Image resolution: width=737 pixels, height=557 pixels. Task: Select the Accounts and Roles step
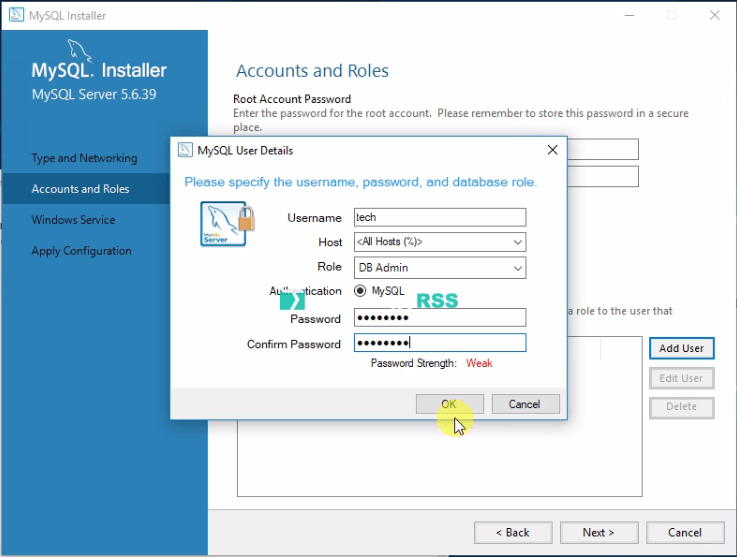[80, 189]
